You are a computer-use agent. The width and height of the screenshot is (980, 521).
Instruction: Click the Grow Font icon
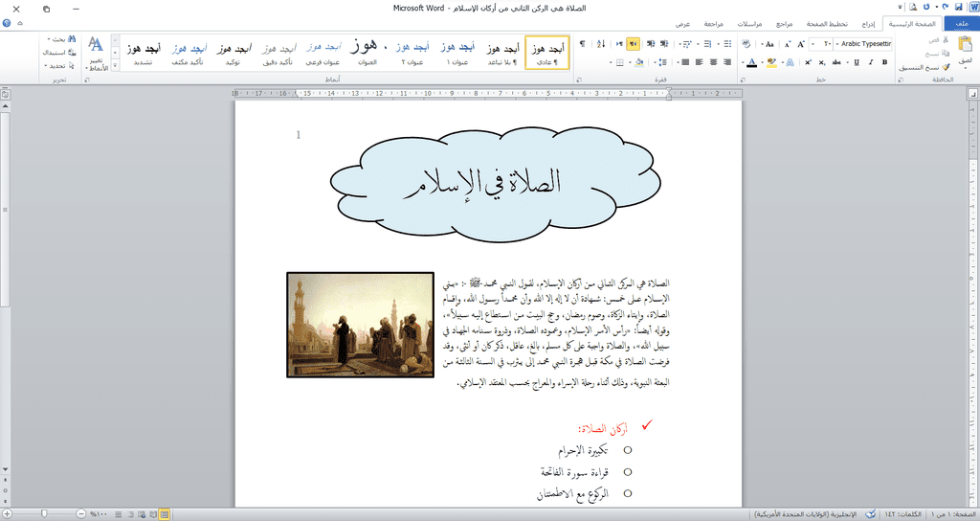click(801, 44)
